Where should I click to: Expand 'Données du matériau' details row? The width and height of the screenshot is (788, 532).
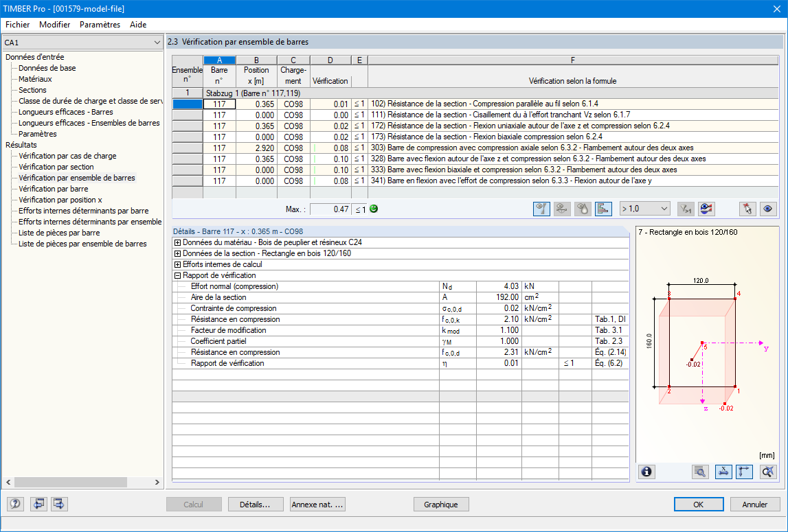pos(177,242)
